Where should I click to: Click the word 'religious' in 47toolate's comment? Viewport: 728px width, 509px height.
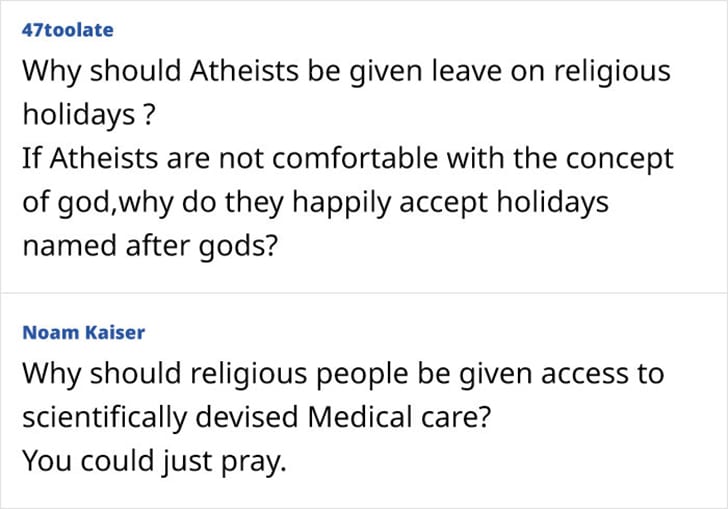click(612, 73)
